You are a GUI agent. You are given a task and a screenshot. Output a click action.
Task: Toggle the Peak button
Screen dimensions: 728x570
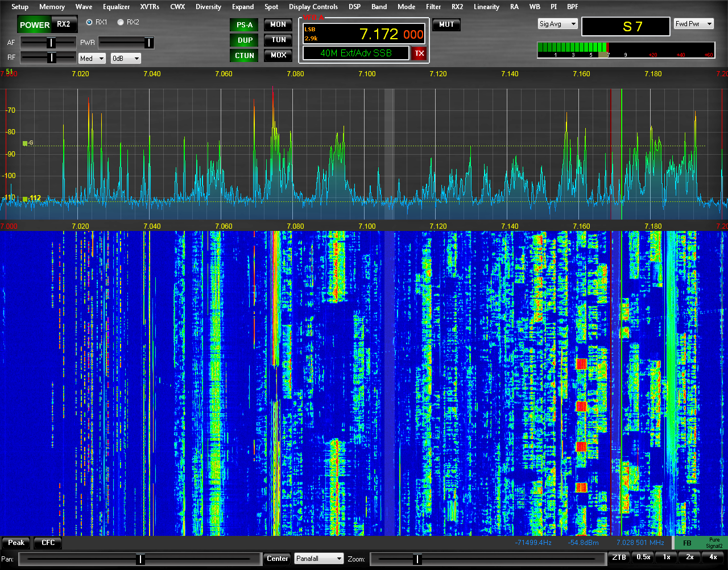click(x=16, y=543)
